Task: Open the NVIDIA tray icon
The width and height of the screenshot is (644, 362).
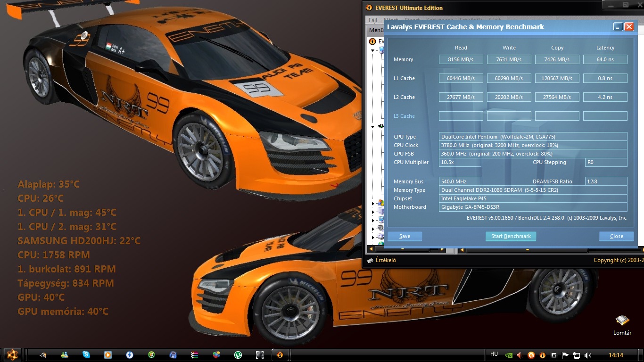Action: tap(509, 355)
